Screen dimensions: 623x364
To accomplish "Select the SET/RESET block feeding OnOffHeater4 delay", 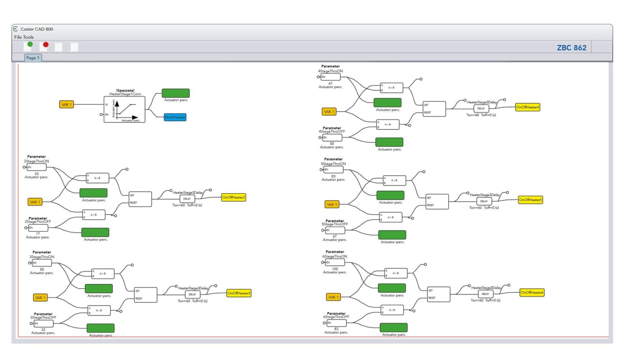I will click(x=434, y=109).
